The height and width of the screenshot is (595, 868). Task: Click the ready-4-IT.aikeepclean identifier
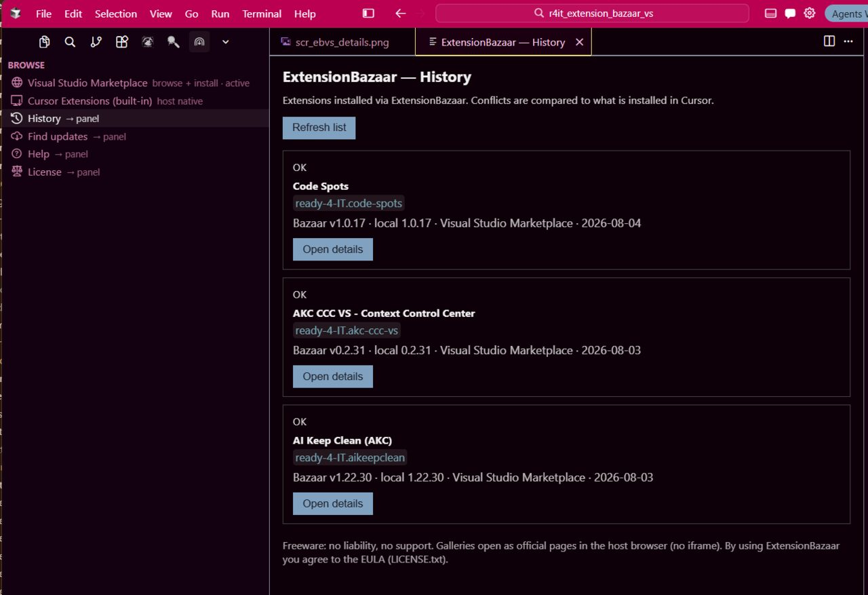350,458
